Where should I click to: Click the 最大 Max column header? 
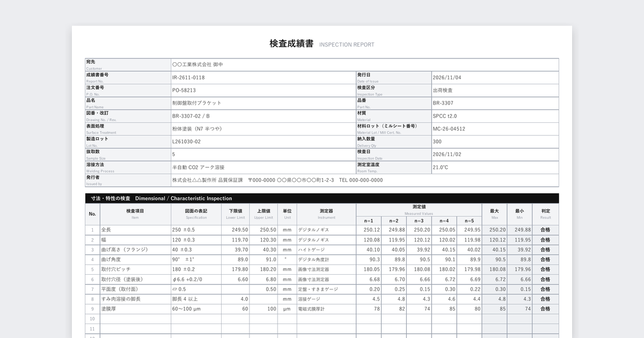point(494,214)
